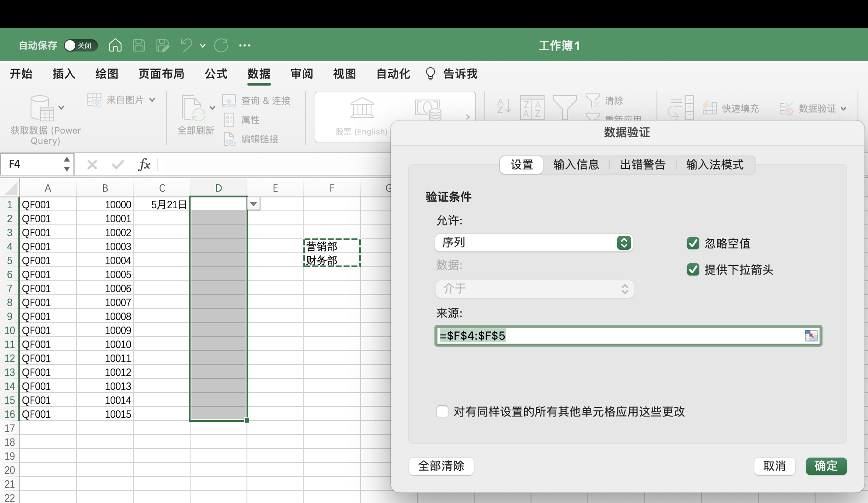Viewport: 868px width, 503px height.
Task: Open the more options ellipsis in title bar
Action: coord(245,45)
